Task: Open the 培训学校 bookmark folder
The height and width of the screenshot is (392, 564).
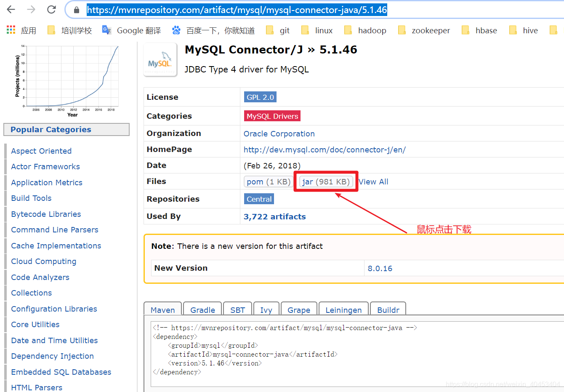Action: point(70,30)
